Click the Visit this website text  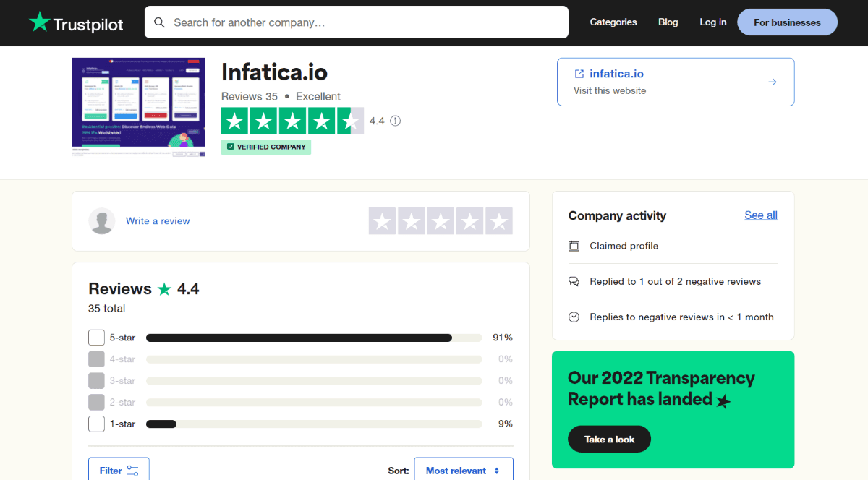pos(610,90)
